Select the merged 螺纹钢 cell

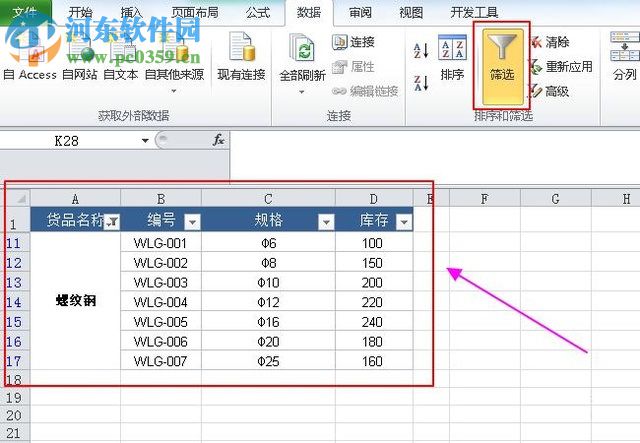76,301
